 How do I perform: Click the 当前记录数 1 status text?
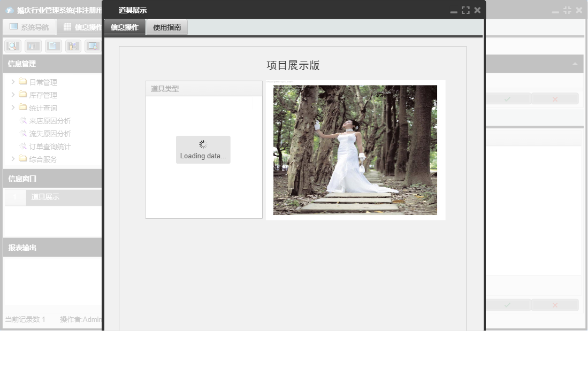(x=25, y=319)
